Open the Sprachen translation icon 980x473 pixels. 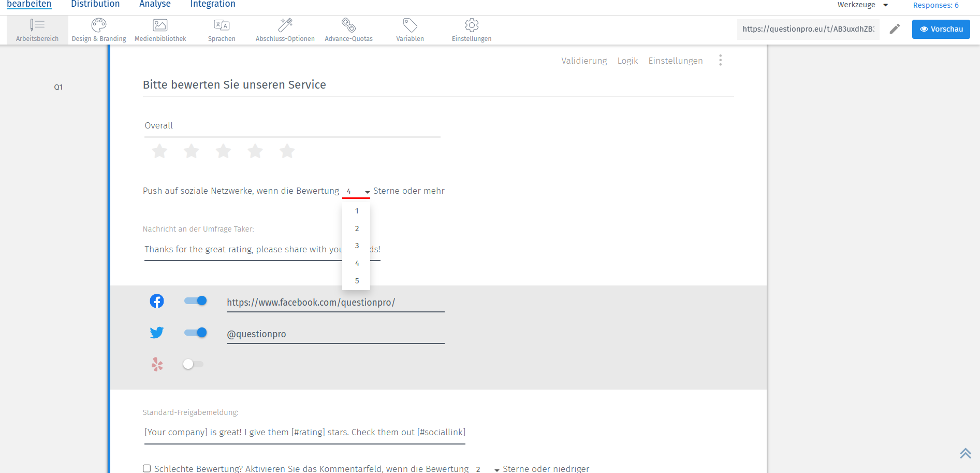click(x=222, y=25)
